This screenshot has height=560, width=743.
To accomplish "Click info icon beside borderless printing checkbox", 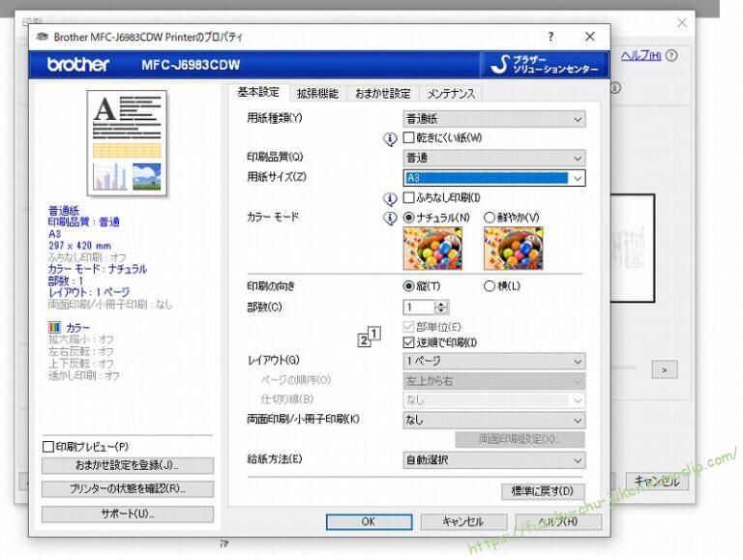I will tap(391, 198).
